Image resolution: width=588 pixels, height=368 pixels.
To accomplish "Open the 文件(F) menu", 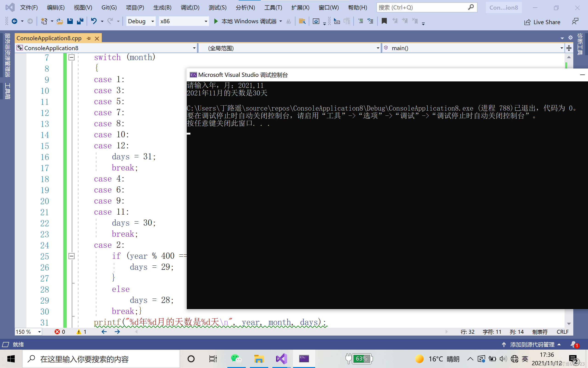I will [29, 8].
